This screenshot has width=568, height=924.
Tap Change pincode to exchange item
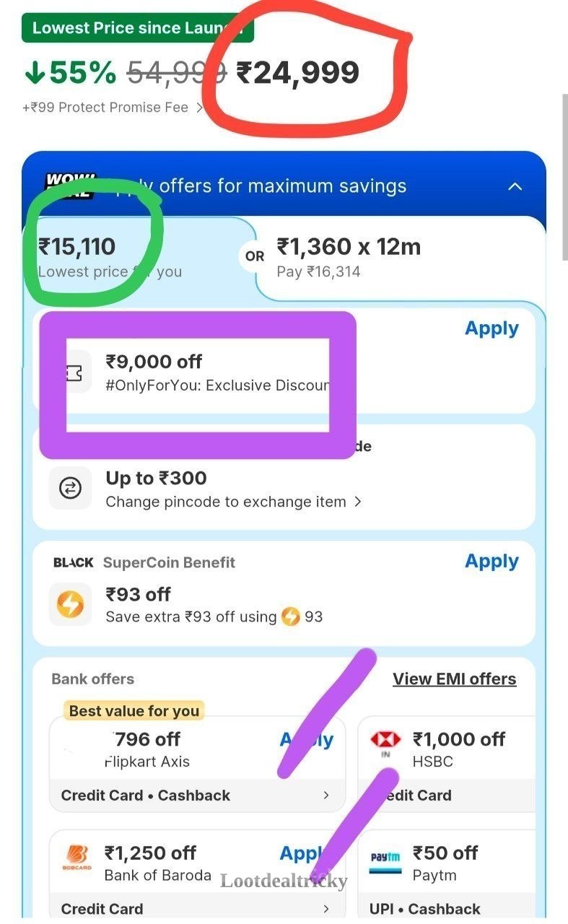pyautogui.click(x=234, y=502)
